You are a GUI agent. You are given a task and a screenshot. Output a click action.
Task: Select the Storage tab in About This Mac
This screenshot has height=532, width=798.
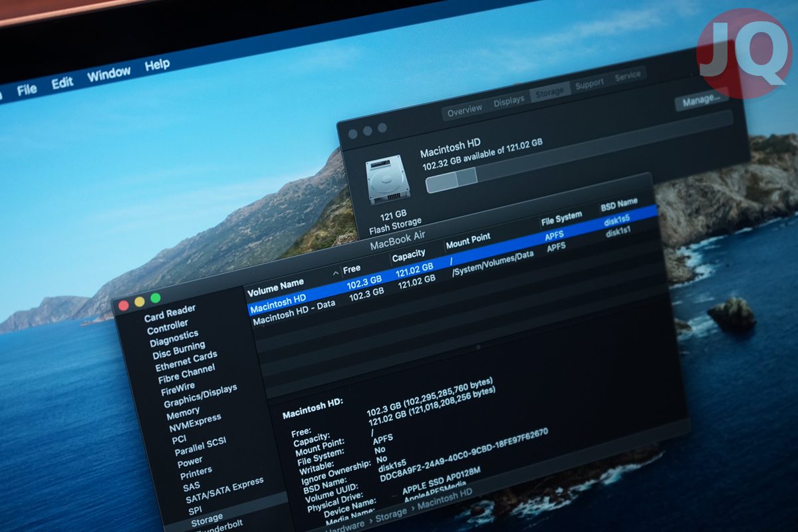tap(549, 92)
